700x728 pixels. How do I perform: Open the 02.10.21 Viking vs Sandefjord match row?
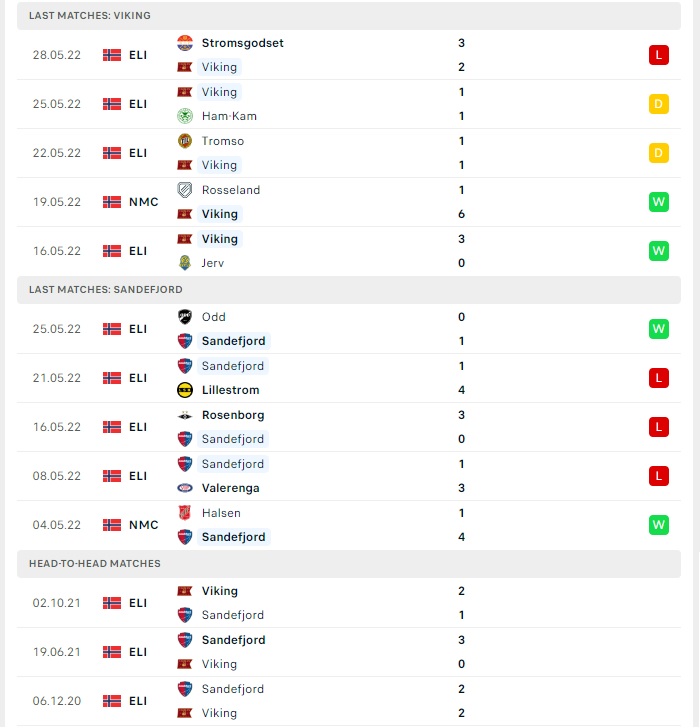tap(349, 603)
